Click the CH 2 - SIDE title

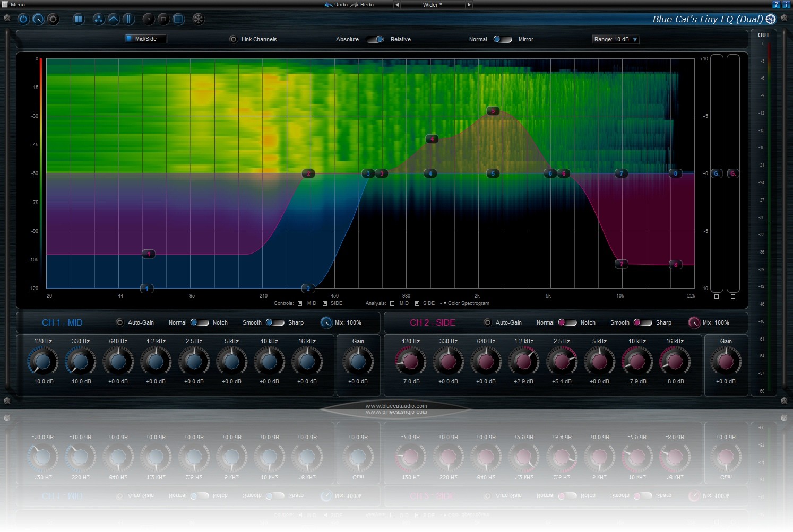[x=433, y=322]
